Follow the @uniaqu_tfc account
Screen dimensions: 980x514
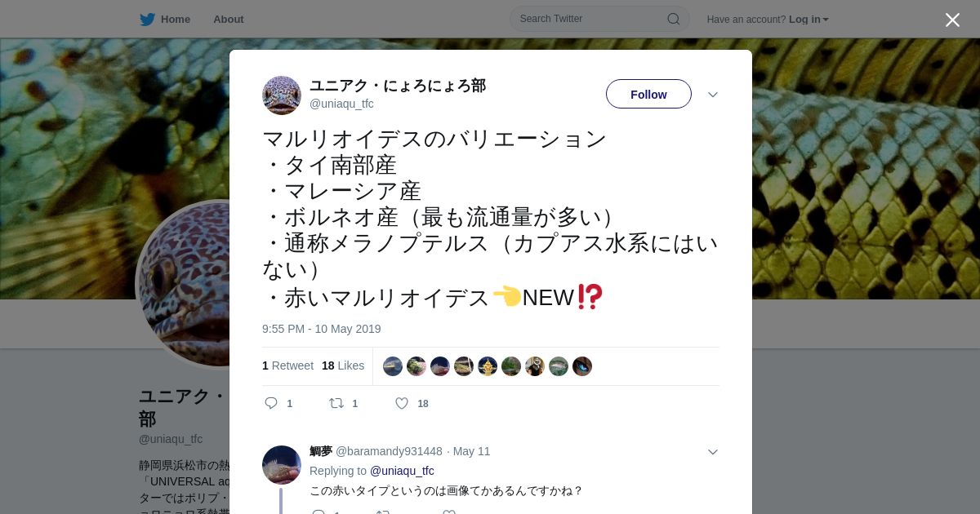(x=648, y=94)
